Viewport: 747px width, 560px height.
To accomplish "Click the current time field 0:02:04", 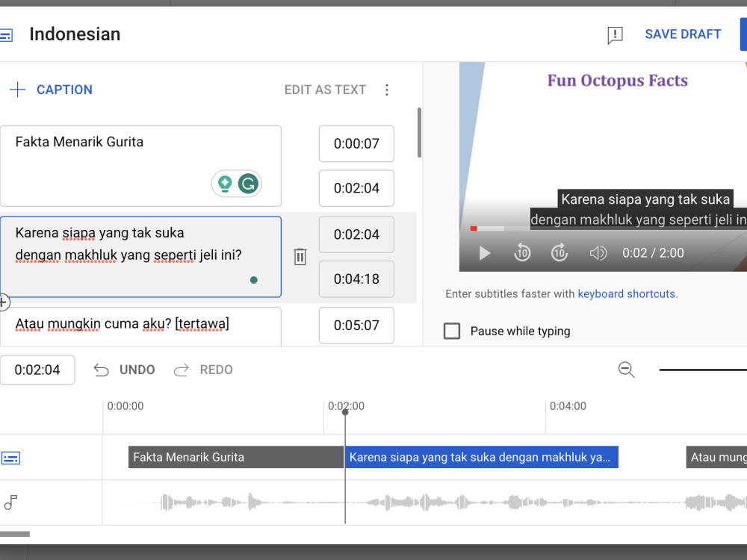I will tap(37, 370).
